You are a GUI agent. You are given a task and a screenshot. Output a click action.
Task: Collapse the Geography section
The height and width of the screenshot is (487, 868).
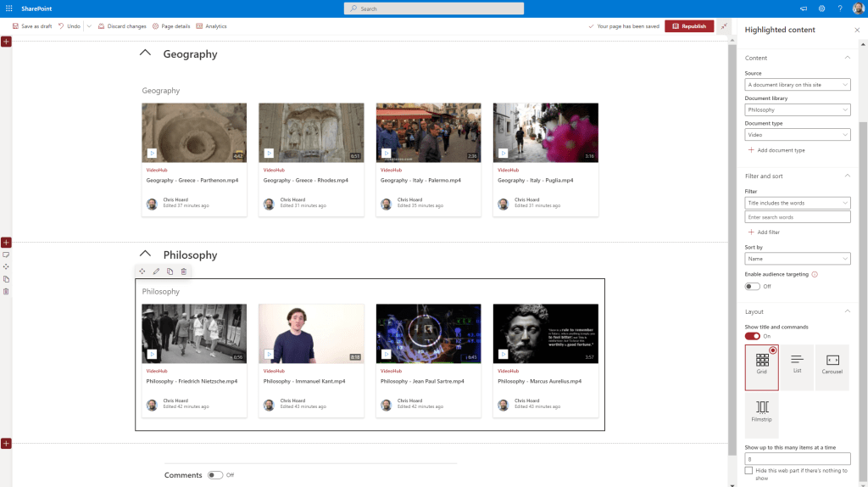tap(145, 53)
